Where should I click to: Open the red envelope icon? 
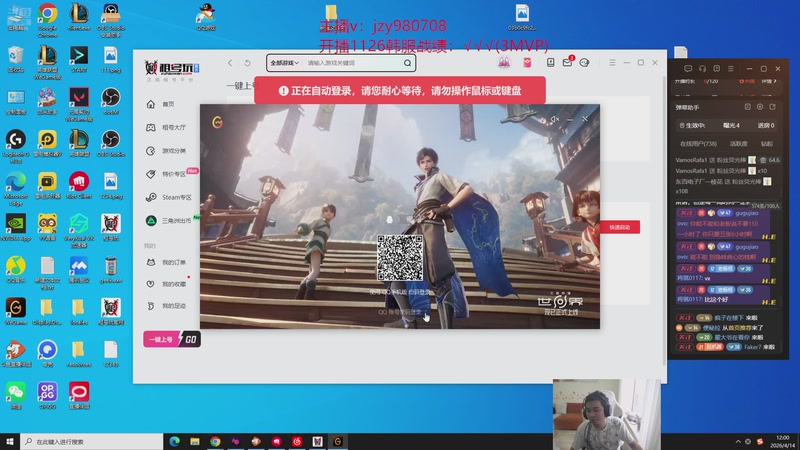527,62
